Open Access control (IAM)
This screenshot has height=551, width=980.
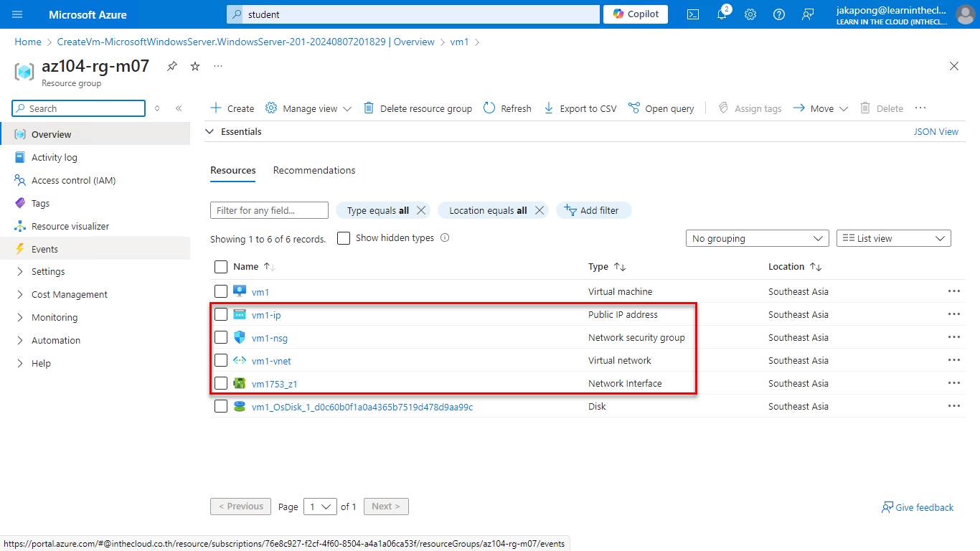click(73, 180)
